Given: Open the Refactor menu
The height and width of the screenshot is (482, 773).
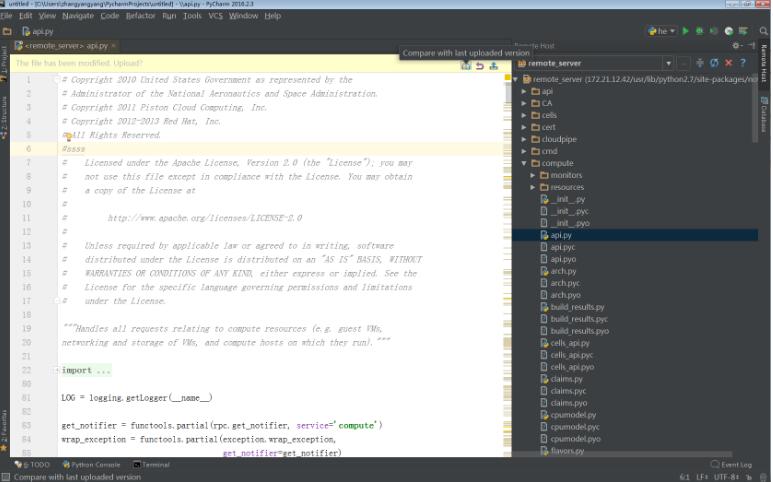Looking at the screenshot, I should pyautogui.click(x=141, y=16).
